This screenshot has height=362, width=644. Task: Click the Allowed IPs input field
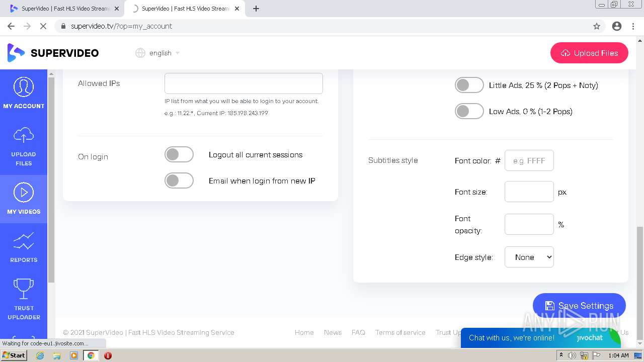pyautogui.click(x=244, y=83)
